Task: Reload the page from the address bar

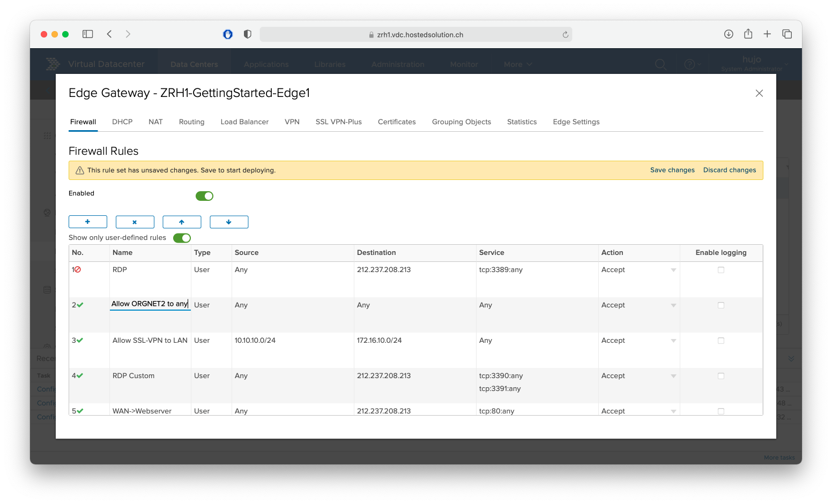Action: tap(565, 35)
